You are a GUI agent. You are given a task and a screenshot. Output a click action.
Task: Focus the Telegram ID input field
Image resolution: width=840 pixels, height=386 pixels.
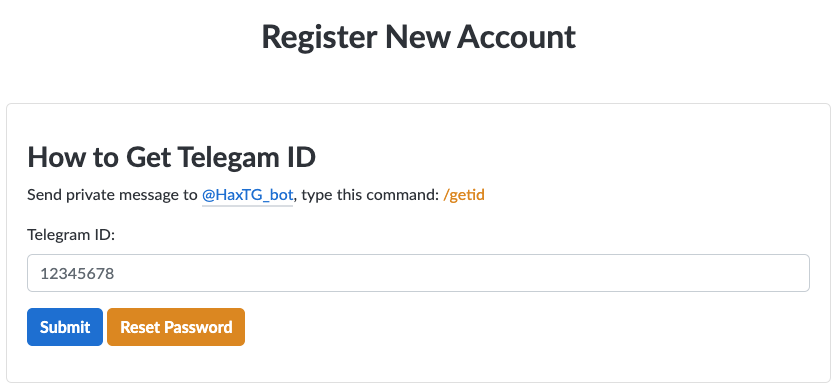418,273
